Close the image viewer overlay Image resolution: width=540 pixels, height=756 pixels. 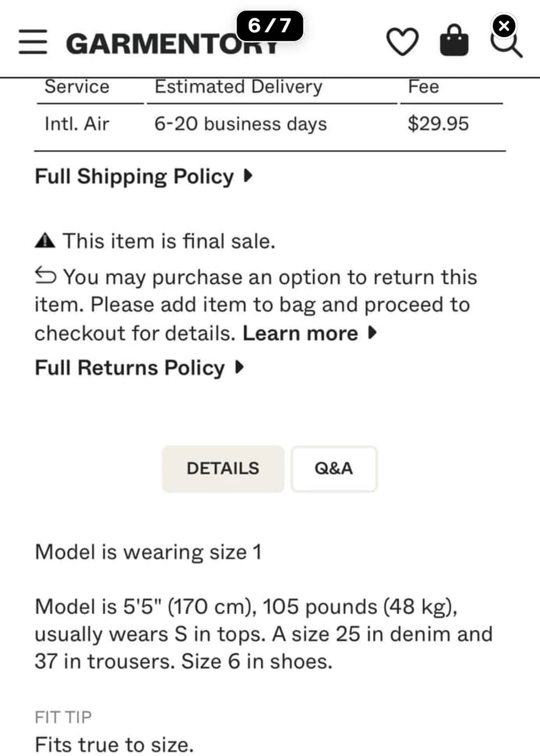(x=504, y=26)
